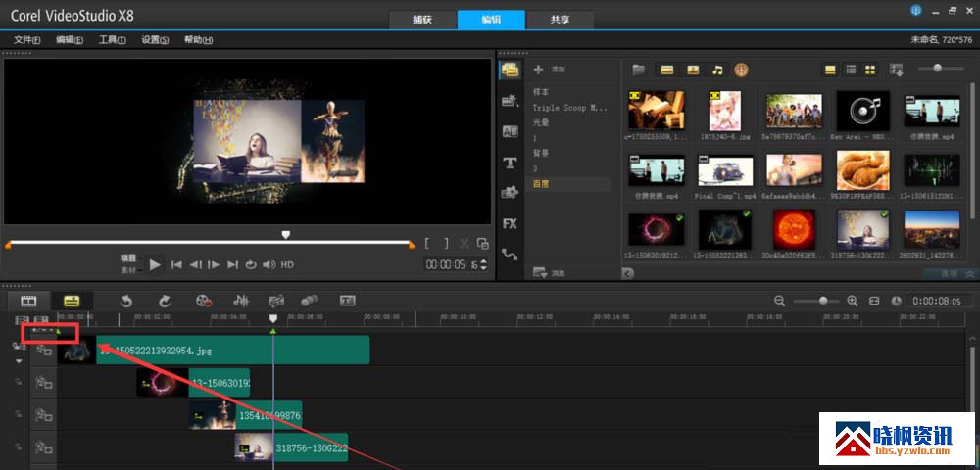
Task: Switch to Storyboard view
Action: (x=29, y=301)
